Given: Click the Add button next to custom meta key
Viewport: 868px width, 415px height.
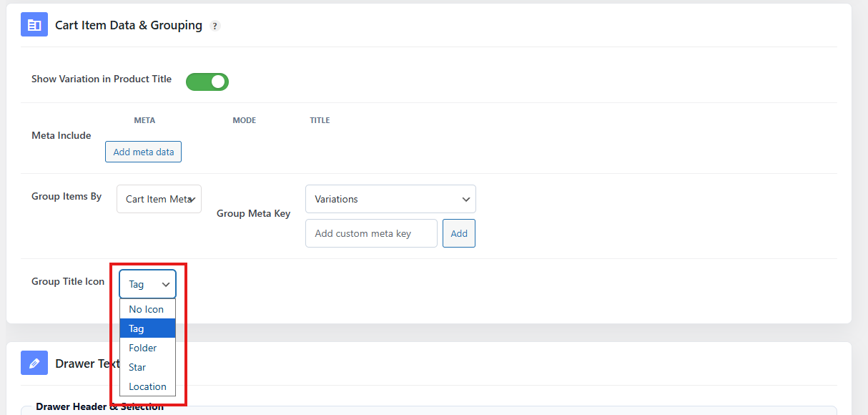Looking at the screenshot, I should tap(459, 233).
